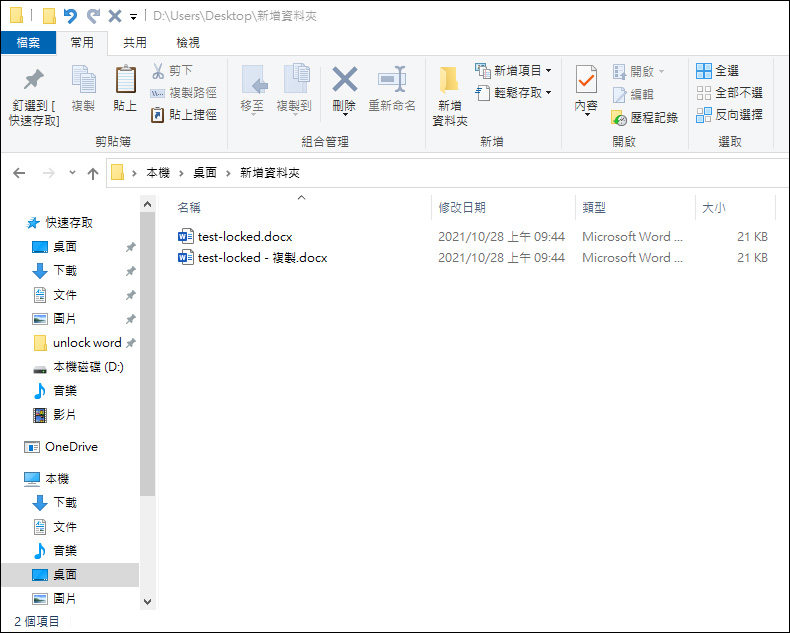Sort by Type (類型) column header
790x633 pixels.
(635, 208)
